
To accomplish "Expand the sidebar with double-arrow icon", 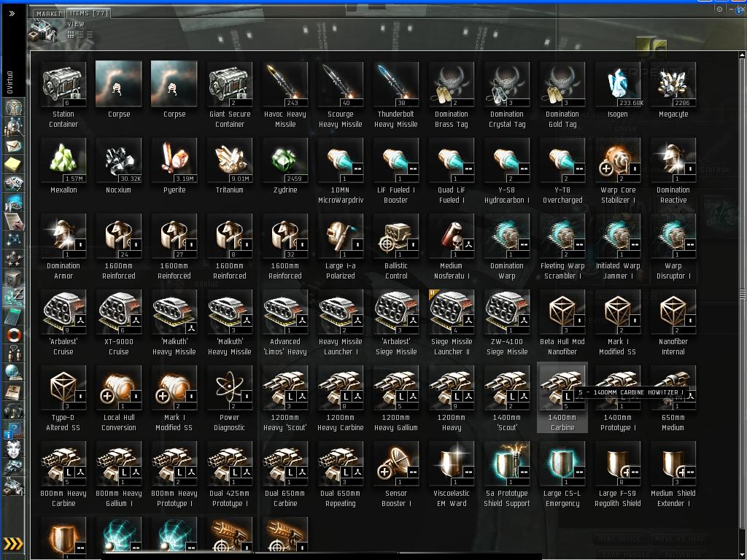I will pos(12,14).
